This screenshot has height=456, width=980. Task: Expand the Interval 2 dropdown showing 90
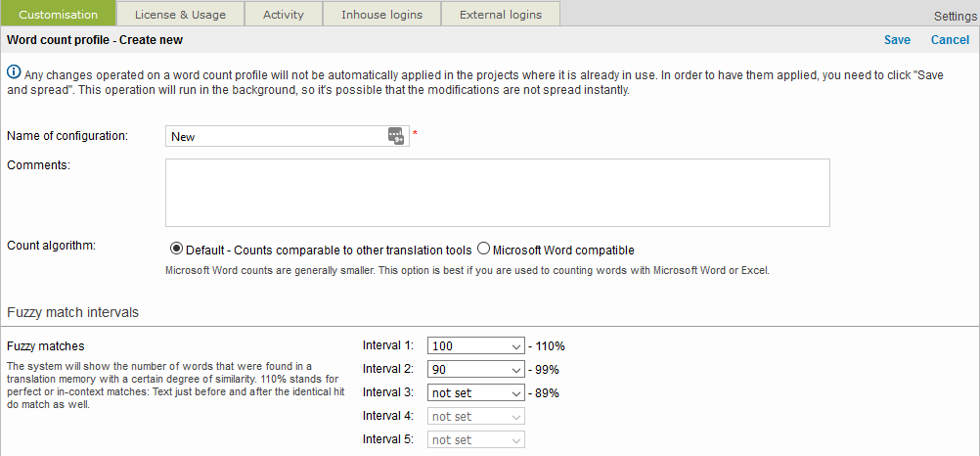[x=476, y=369]
